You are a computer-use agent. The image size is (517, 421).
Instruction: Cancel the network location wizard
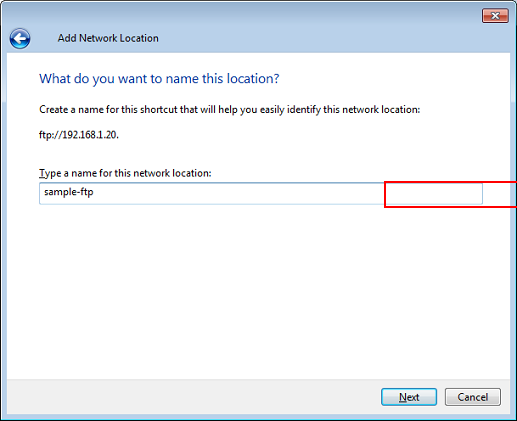point(473,397)
